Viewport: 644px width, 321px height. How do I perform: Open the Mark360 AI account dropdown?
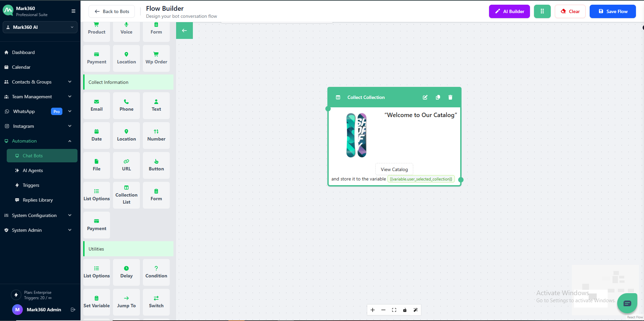click(x=40, y=27)
